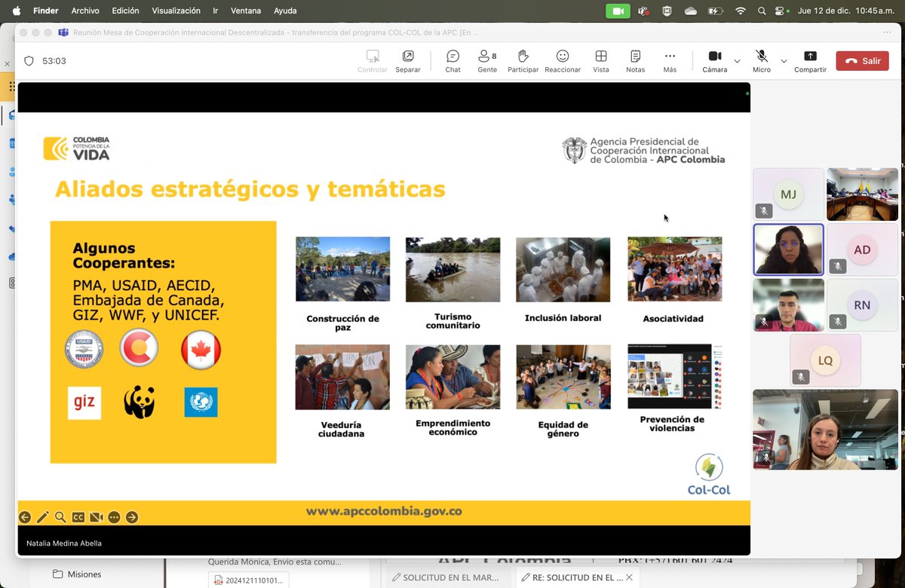
Task: Select the active speaker video tile with glasses
Action: [788, 250]
